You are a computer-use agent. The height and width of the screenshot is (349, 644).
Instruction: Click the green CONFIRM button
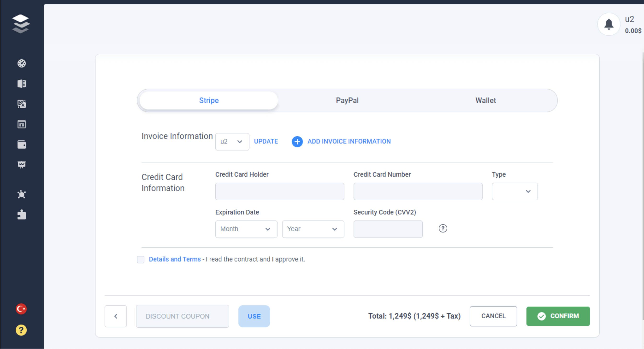[x=558, y=316]
